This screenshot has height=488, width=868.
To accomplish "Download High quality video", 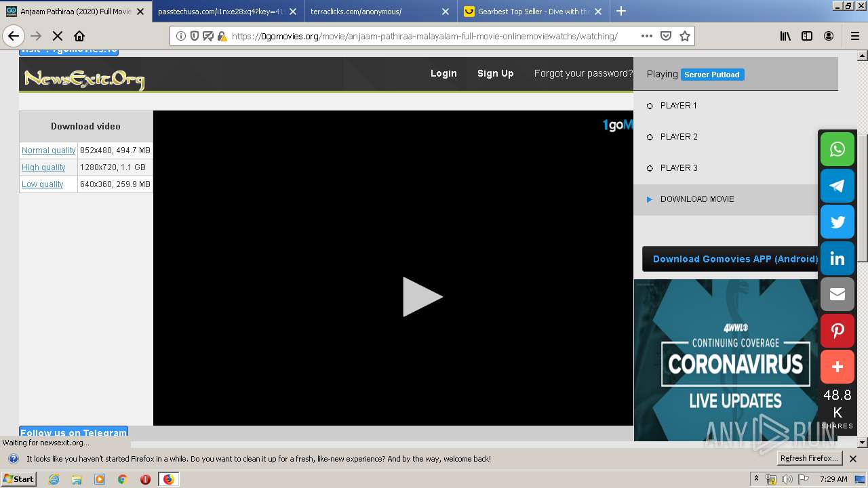I will [43, 167].
